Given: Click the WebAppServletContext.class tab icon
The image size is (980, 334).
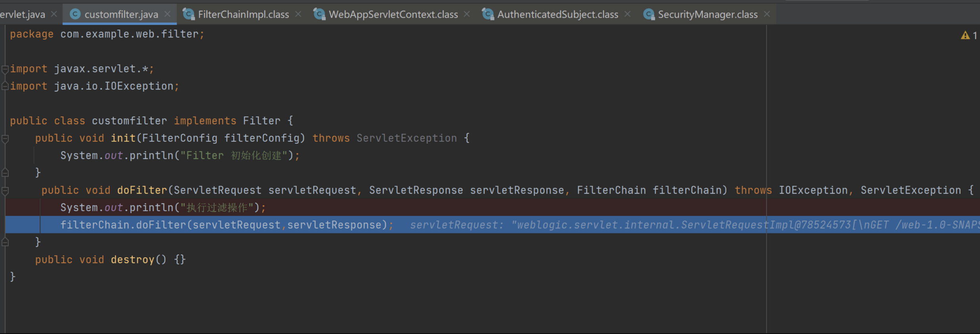Looking at the screenshot, I should coord(319,14).
